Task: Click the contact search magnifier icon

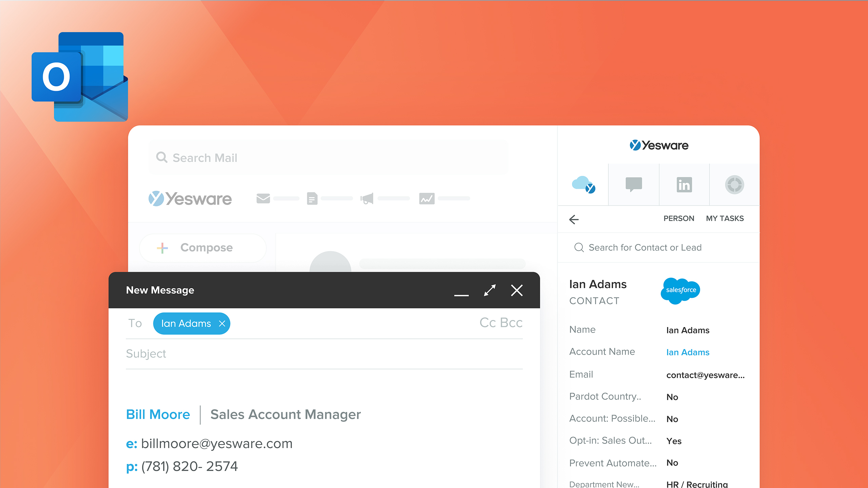Action: 579,248
